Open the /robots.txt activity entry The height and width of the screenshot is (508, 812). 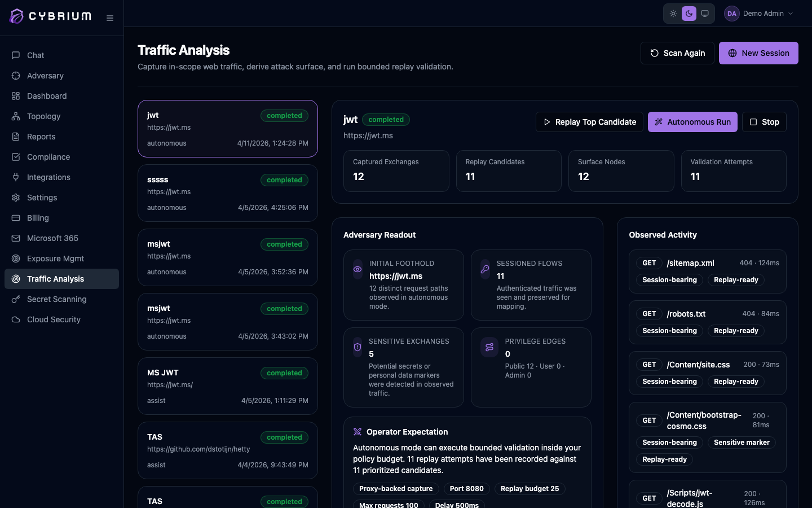point(708,322)
